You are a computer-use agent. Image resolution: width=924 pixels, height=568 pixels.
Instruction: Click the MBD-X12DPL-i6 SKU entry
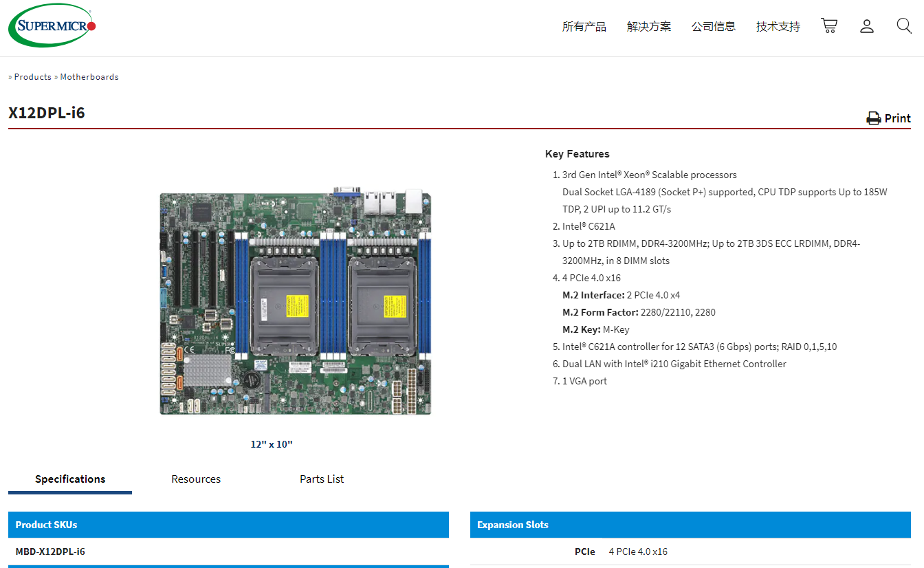tap(50, 551)
